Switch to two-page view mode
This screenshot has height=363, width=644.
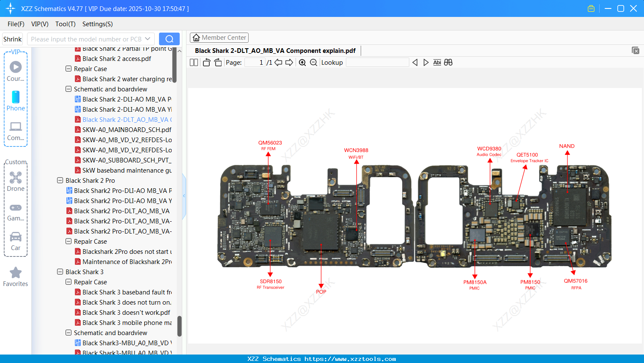coord(193,62)
